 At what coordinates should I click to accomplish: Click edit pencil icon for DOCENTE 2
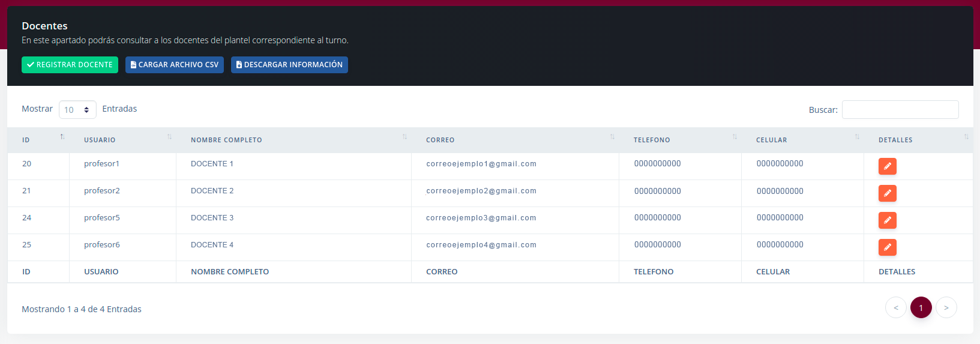point(887,193)
